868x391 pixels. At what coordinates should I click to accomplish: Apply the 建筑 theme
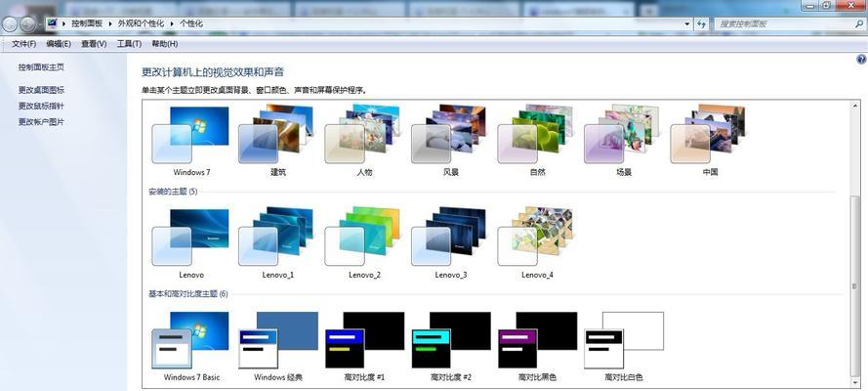click(x=277, y=141)
